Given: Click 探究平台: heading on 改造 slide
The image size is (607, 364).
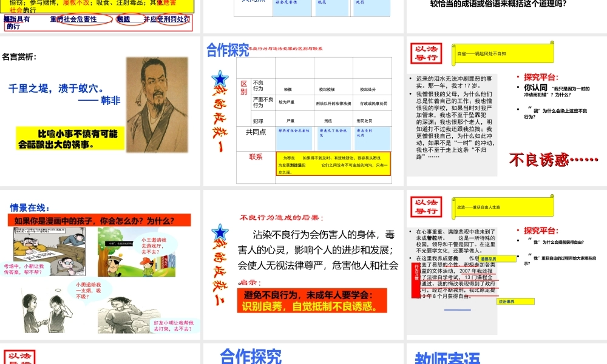Looking at the screenshot, I should pos(541,231).
